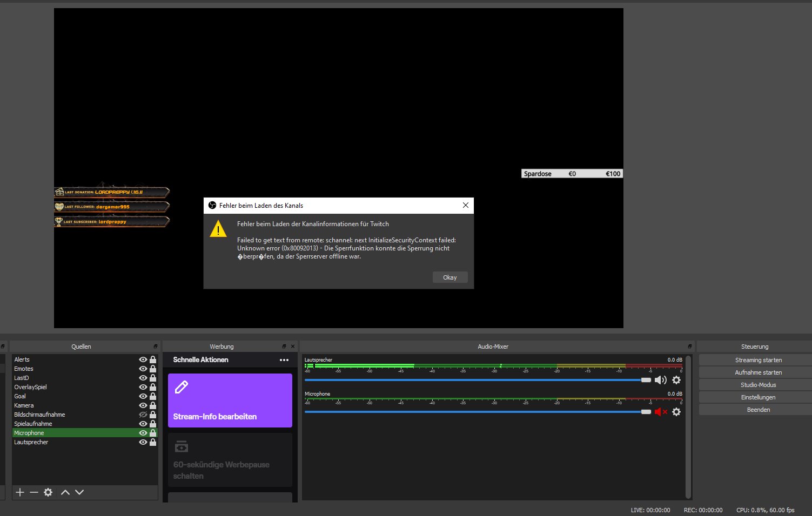Image resolution: width=812 pixels, height=516 pixels.
Task: Hide the OverlaySpiel source
Action: [143, 387]
